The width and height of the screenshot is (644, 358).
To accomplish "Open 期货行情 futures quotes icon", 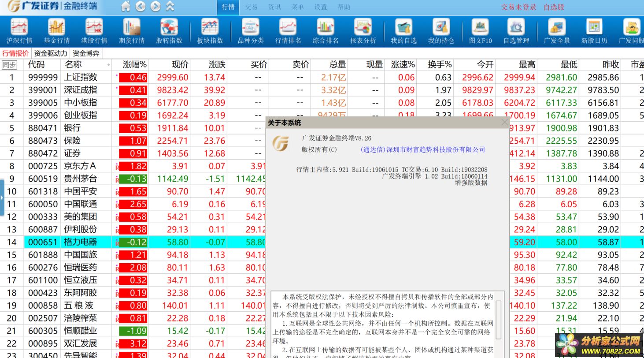I will pos(132,31).
